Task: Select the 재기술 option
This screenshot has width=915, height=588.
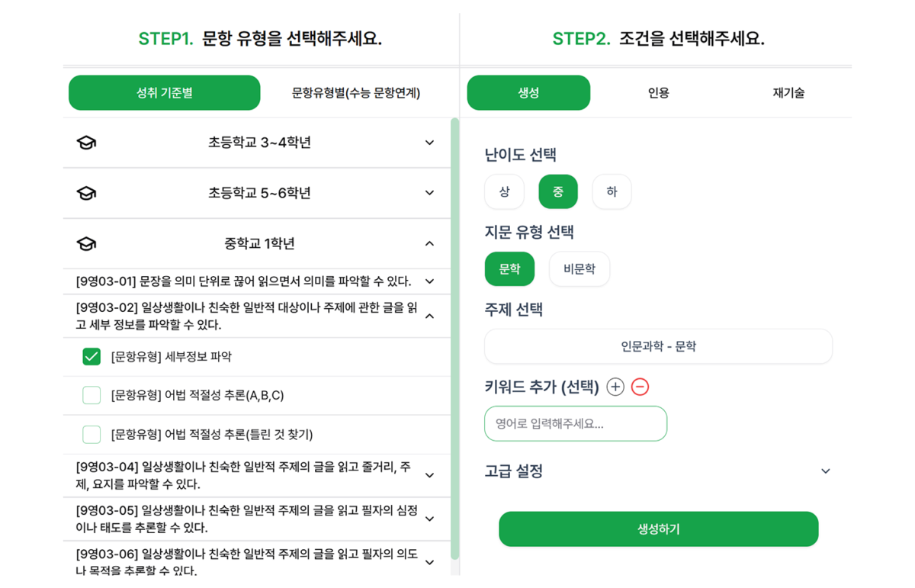Action: [x=789, y=92]
